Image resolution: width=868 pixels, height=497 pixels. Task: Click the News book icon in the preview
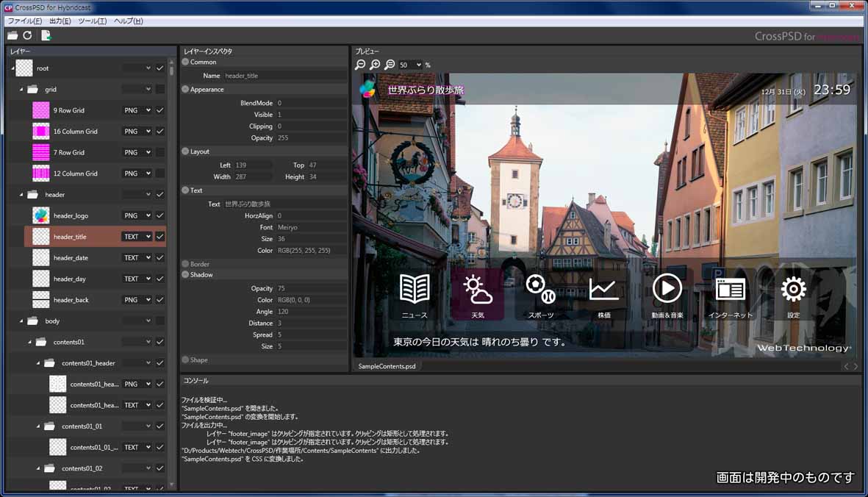click(415, 288)
